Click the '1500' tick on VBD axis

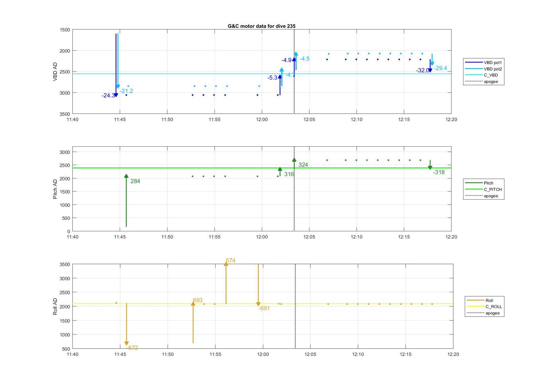64,30
